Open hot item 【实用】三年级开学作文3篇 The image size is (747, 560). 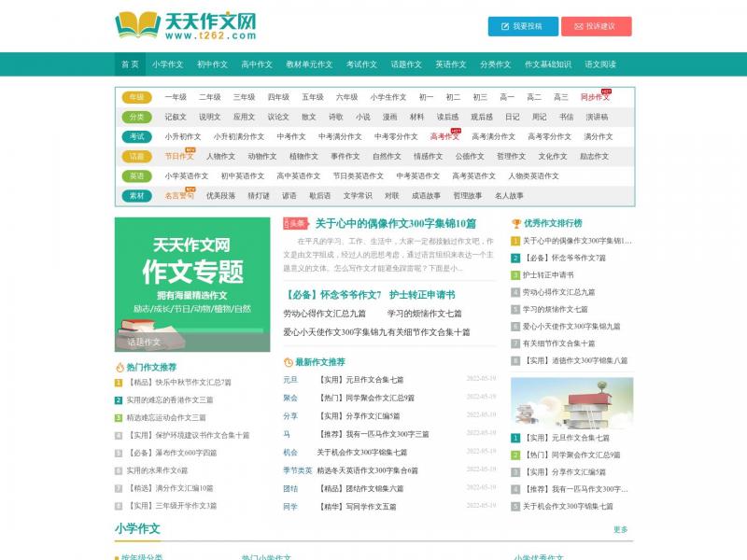[172, 506]
